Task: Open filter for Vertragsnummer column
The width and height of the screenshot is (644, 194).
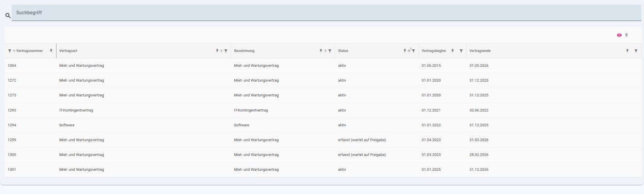Action: (10, 51)
